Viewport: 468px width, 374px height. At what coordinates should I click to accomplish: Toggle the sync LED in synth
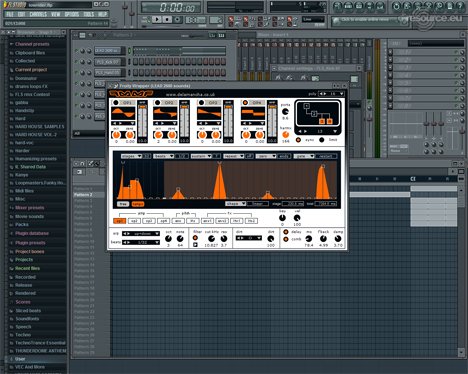298,140
